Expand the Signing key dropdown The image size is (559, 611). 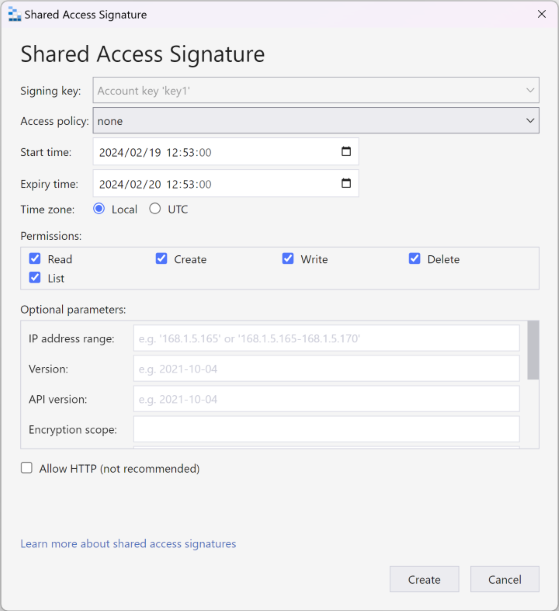click(x=316, y=90)
